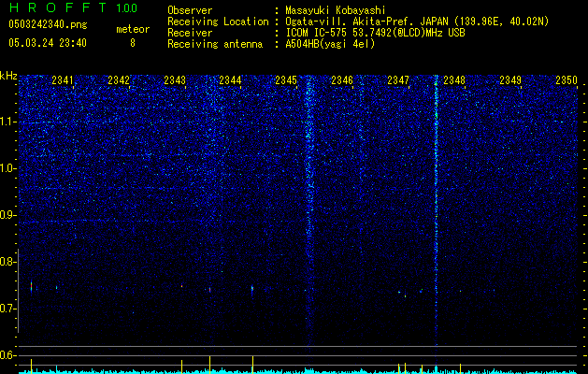Click the kHz axis unit label
The width and height of the screenshot is (588, 374).
coord(8,76)
